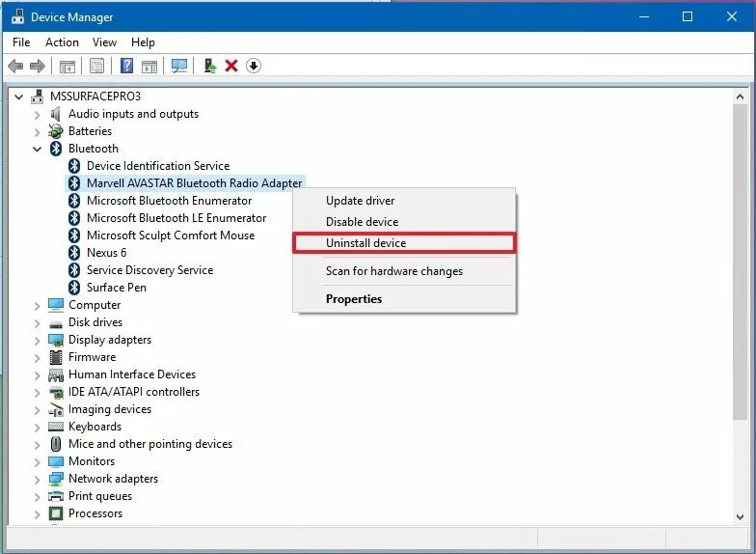
Task: Select Microsoft Bluetooth LE Enumerator
Action: [176, 218]
